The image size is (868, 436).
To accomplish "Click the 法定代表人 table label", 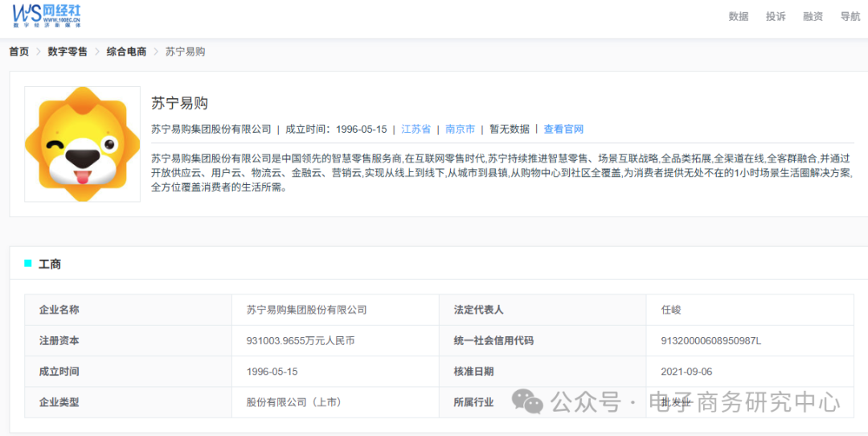I will coord(478,310).
